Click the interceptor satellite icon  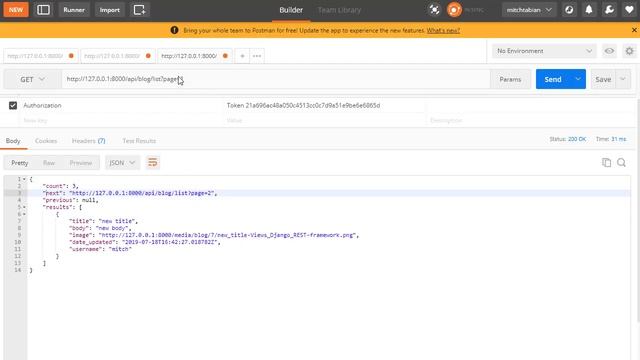(434, 10)
